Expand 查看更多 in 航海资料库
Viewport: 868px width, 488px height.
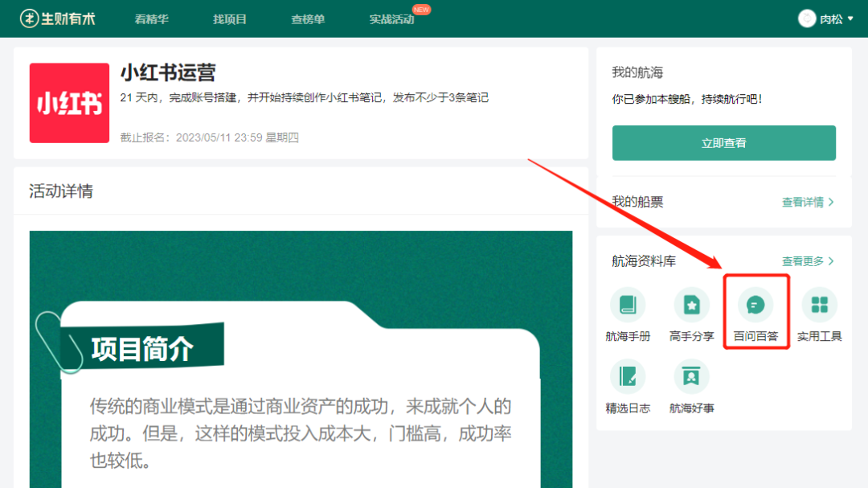pyautogui.click(x=808, y=261)
